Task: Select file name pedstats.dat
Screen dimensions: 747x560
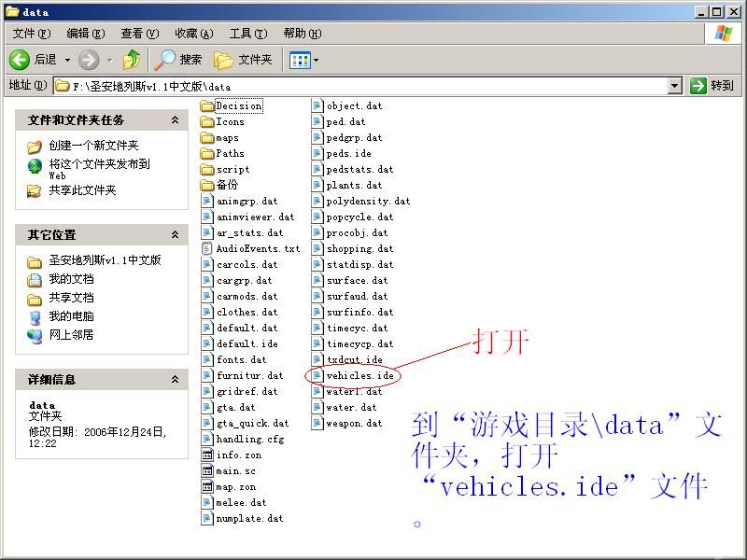Action: click(359, 170)
